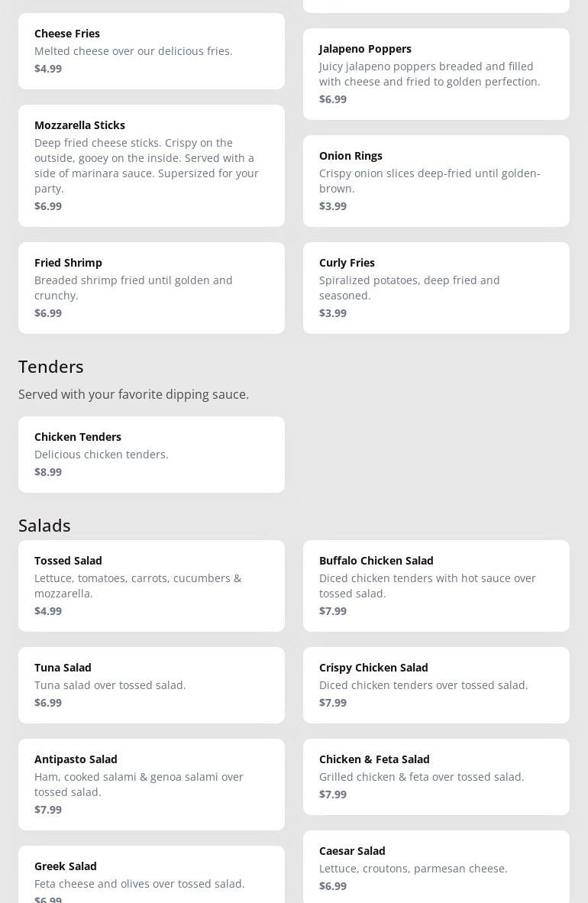Viewport: 588px width, 903px height.
Task: Pick the Caesar Salad item
Action: (436, 869)
